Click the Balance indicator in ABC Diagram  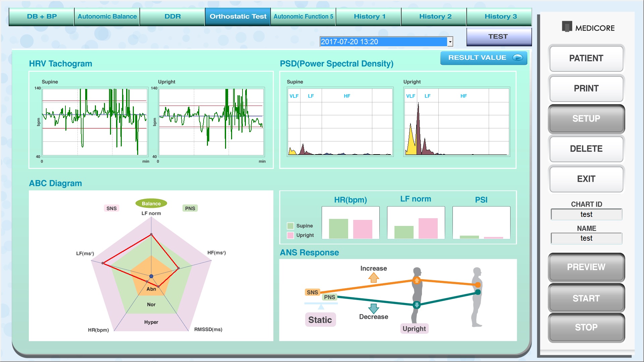coord(150,203)
